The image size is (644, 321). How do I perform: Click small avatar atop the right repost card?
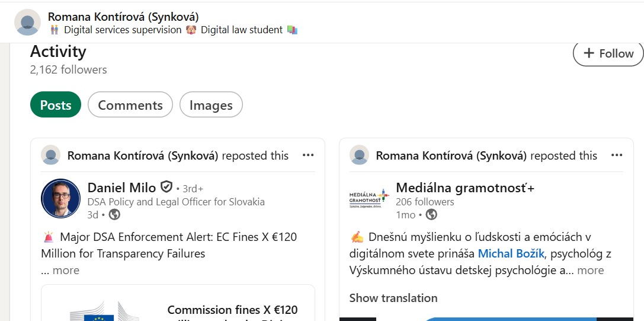coord(360,155)
